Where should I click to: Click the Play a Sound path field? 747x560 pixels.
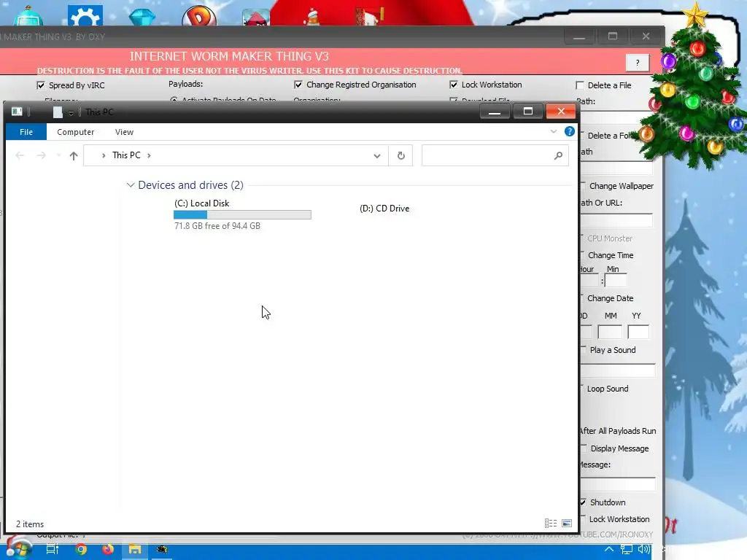[x=617, y=370]
